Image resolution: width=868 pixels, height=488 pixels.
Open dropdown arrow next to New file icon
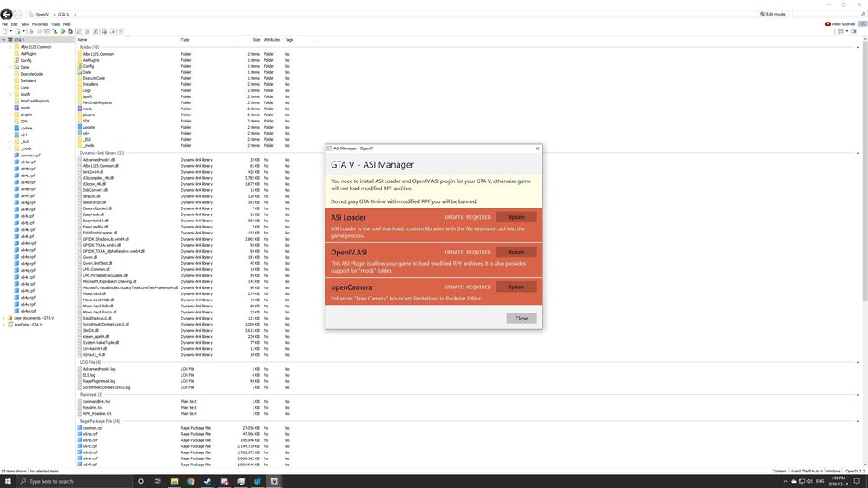tap(10, 31)
